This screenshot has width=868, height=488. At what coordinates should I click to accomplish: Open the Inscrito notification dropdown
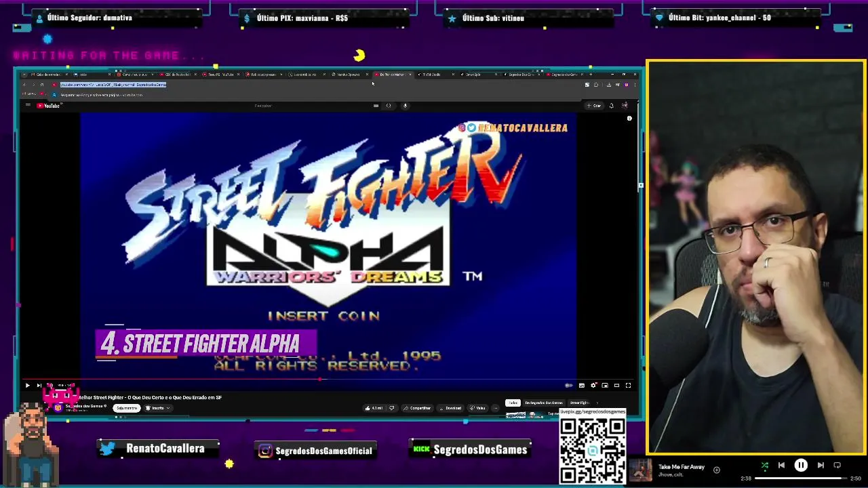click(x=158, y=408)
